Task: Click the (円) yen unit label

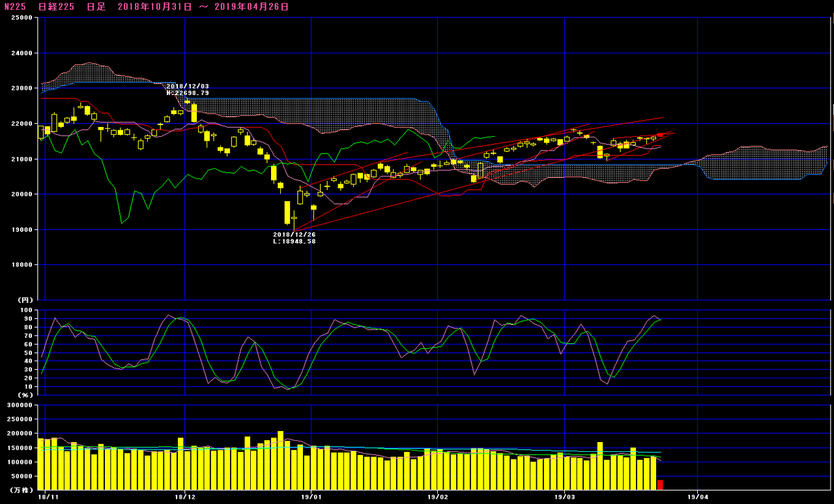Action: point(24,300)
